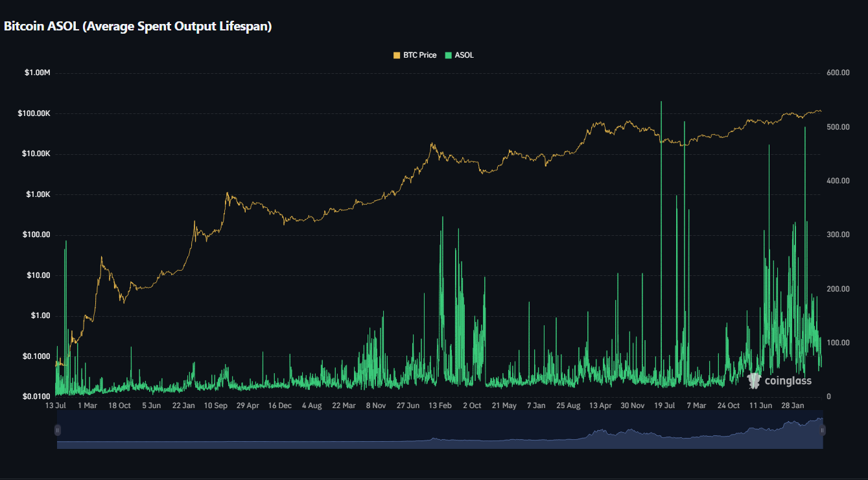Click the 500.00 right axis label
Image resolution: width=868 pixels, height=480 pixels.
point(838,127)
